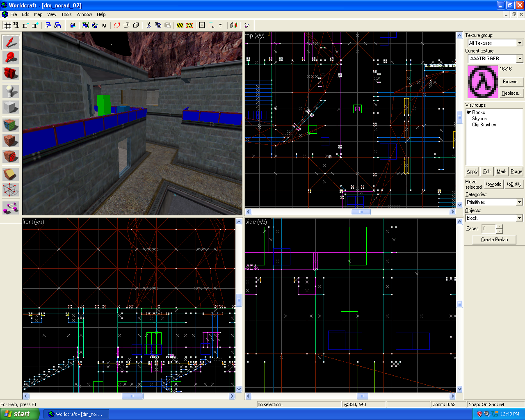Click the Save Window State icon
The image size is (525, 420).
tap(57, 25)
